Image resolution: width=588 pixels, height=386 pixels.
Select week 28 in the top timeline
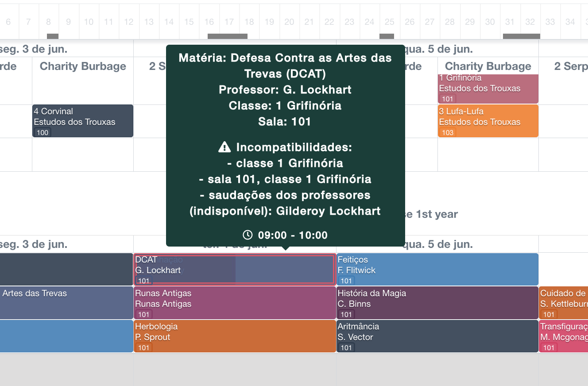click(x=450, y=22)
